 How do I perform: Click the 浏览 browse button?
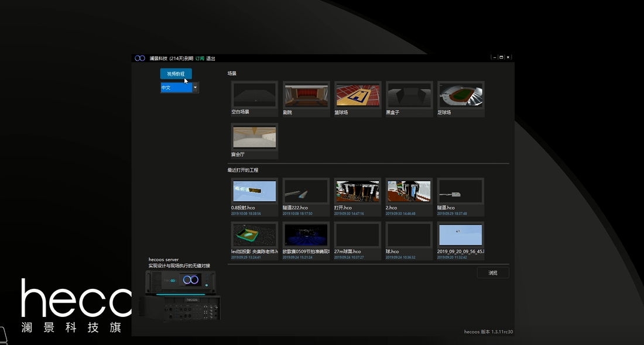(x=493, y=273)
